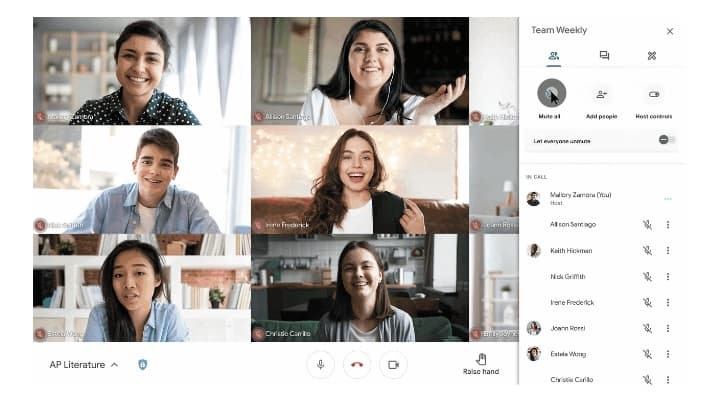
Task: Mute Allison Santiago's microphone
Action: [x=647, y=225]
